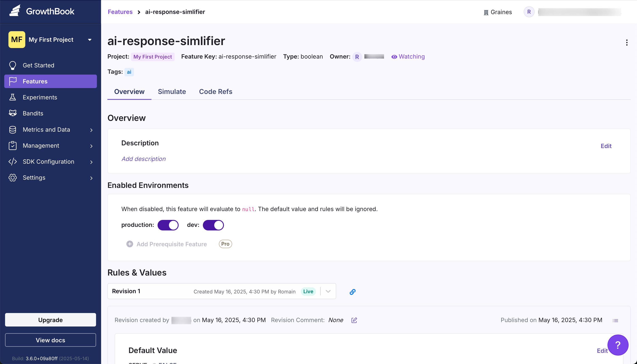Expand Management submenu chevron
The image size is (637, 364).
pyautogui.click(x=91, y=146)
